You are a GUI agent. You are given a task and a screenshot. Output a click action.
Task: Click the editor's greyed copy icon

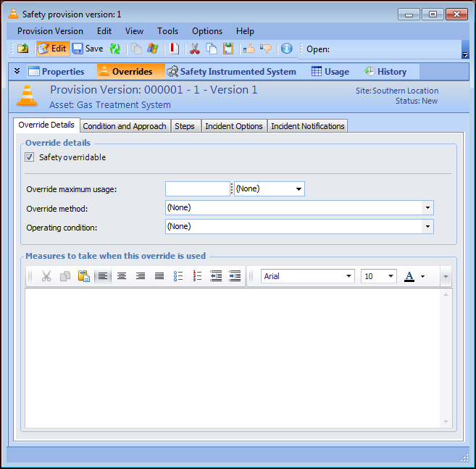point(65,276)
